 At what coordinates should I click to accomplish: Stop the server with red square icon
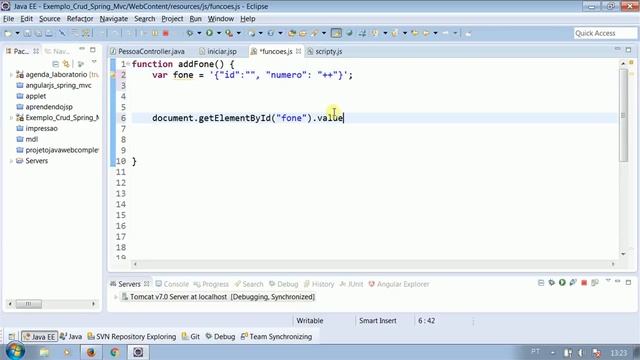point(584,283)
